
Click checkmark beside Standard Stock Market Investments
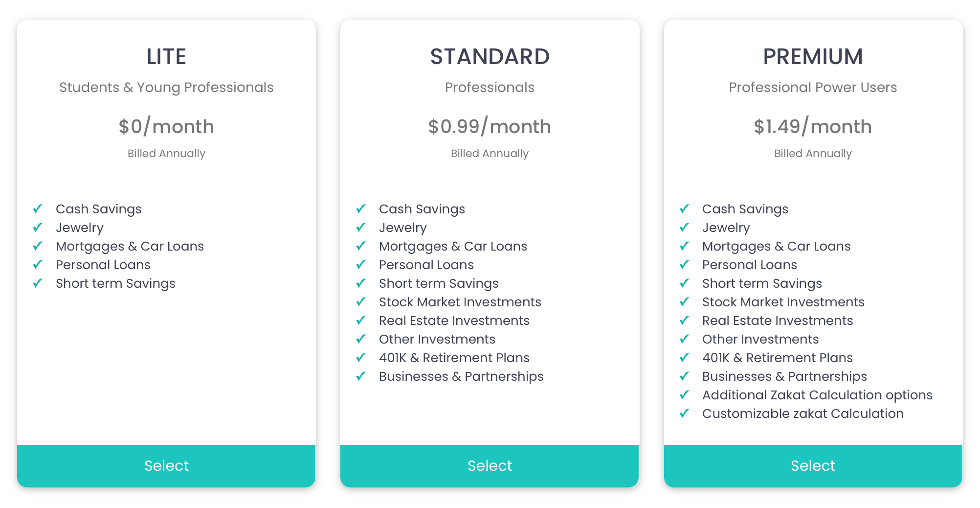pyautogui.click(x=361, y=302)
